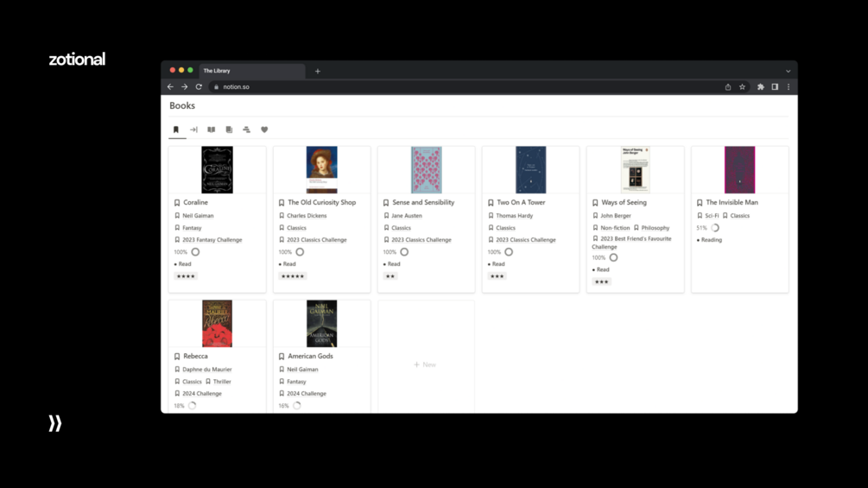Open the arrow-to-bar view tab
Screen dimensions: 868x488
[x=193, y=130]
